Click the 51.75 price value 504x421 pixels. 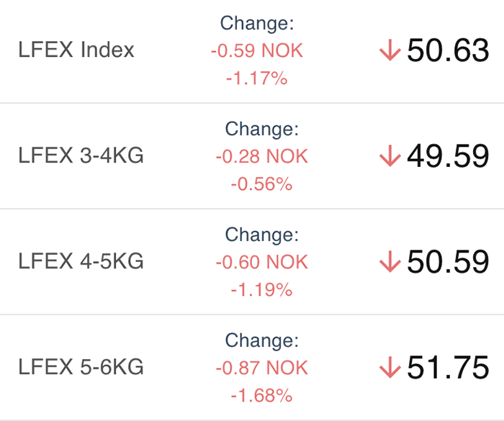[448, 367]
